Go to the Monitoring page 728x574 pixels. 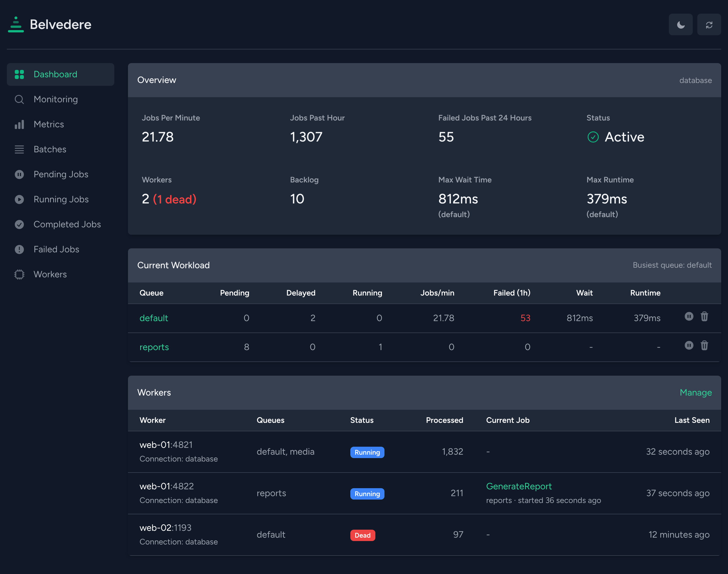pyautogui.click(x=61, y=99)
